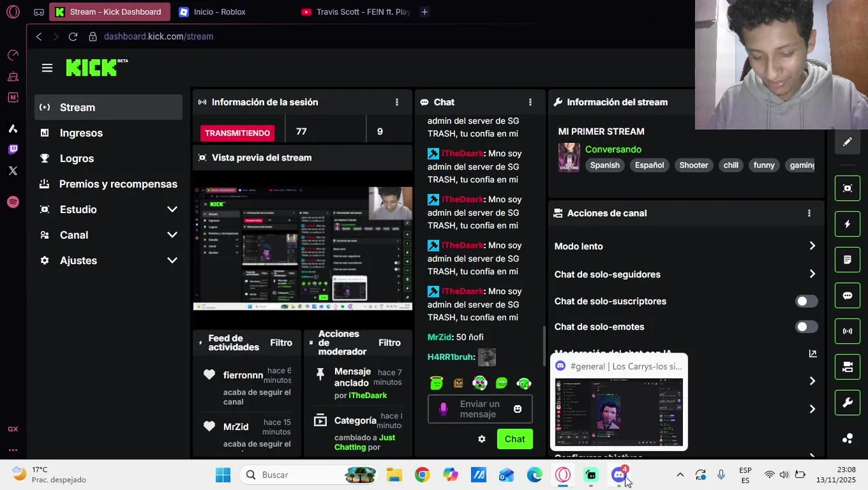Click the chill tag

pos(730,165)
